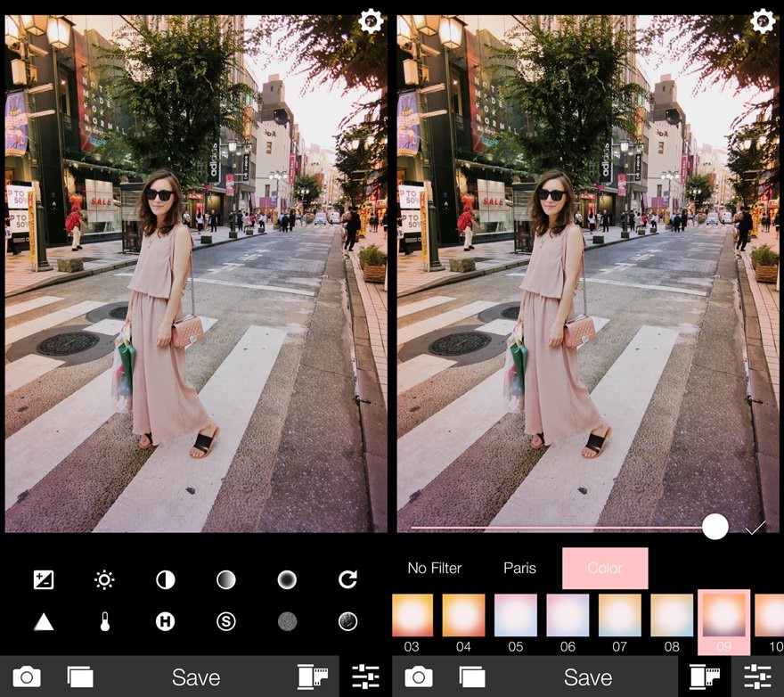Open the Paris filter category

[519, 568]
